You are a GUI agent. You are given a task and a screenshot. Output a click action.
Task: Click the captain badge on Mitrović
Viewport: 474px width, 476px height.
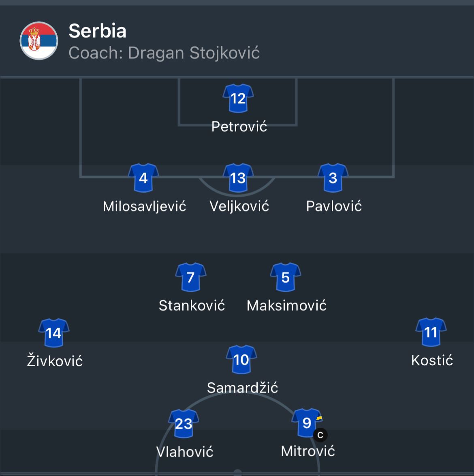[x=320, y=435]
